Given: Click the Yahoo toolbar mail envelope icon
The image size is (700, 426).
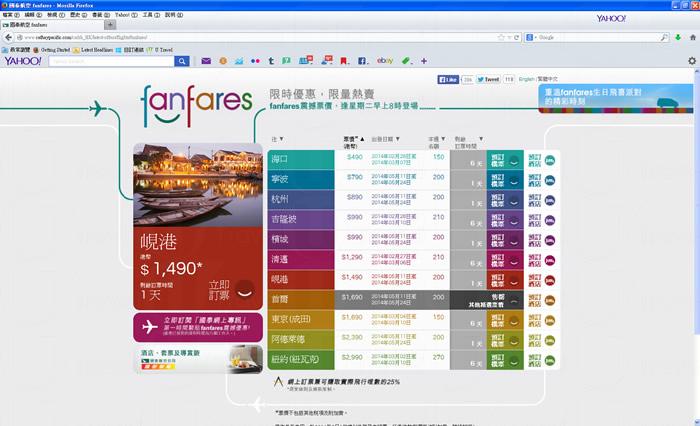Looking at the screenshot, I should pyautogui.click(x=206, y=61).
